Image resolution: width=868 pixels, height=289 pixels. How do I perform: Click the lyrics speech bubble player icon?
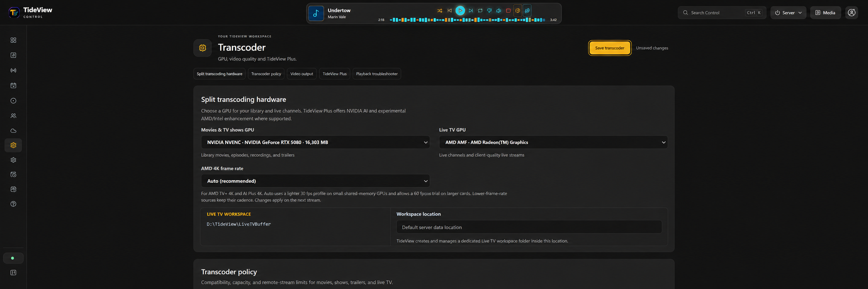489,11
